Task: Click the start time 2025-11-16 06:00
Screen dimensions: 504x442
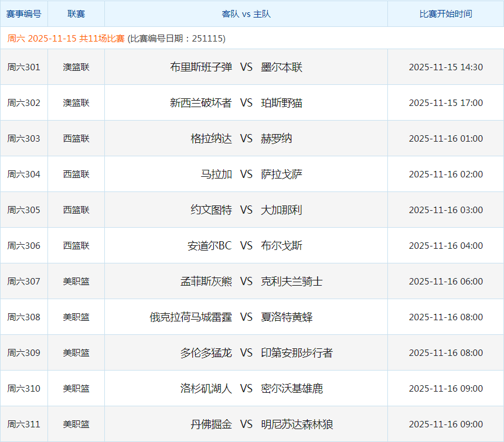Action: pos(445,281)
